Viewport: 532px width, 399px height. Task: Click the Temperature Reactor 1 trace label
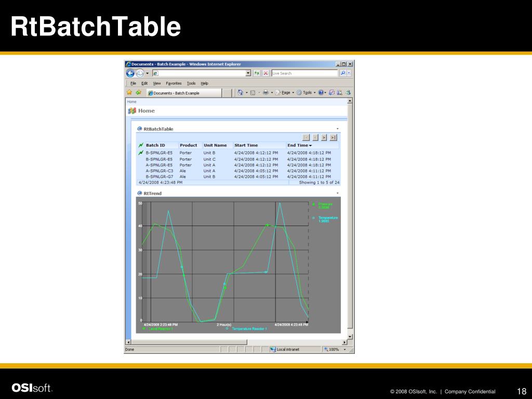pyautogui.click(x=249, y=329)
